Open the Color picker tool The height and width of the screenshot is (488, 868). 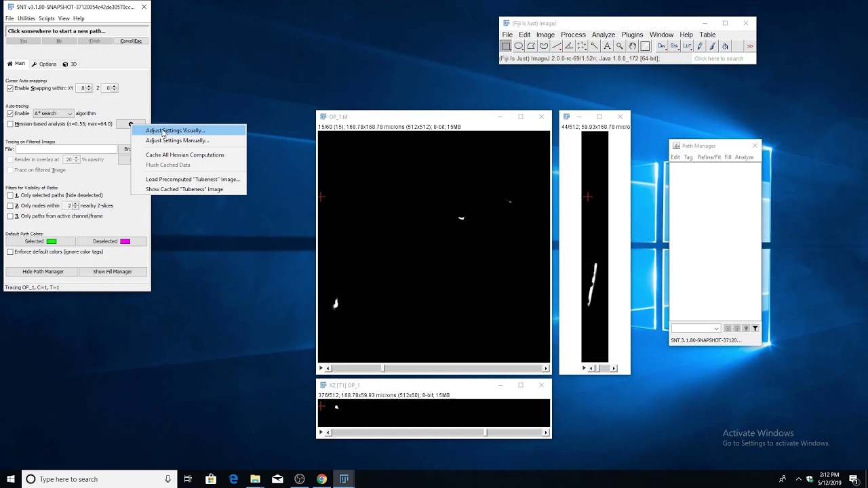tap(645, 46)
